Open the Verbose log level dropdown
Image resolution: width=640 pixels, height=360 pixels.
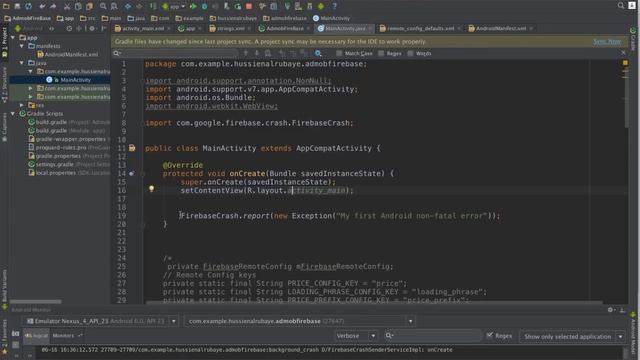pyautogui.click(x=356, y=336)
